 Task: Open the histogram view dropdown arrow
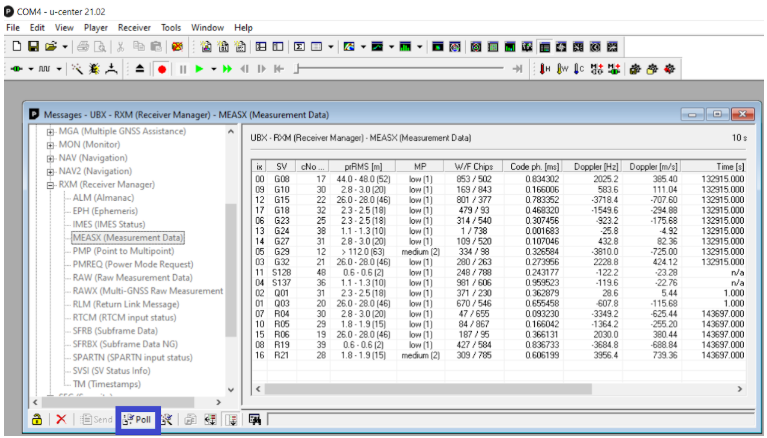coord(420,47)
